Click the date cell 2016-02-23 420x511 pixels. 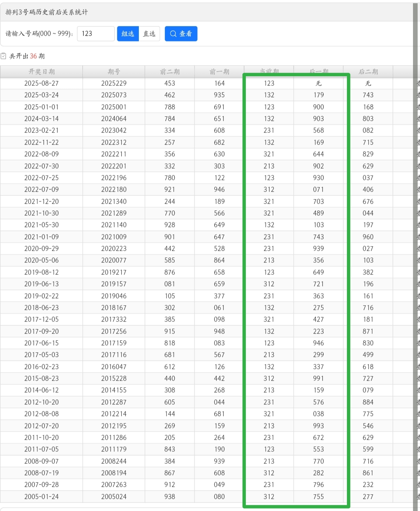point(42,367)
